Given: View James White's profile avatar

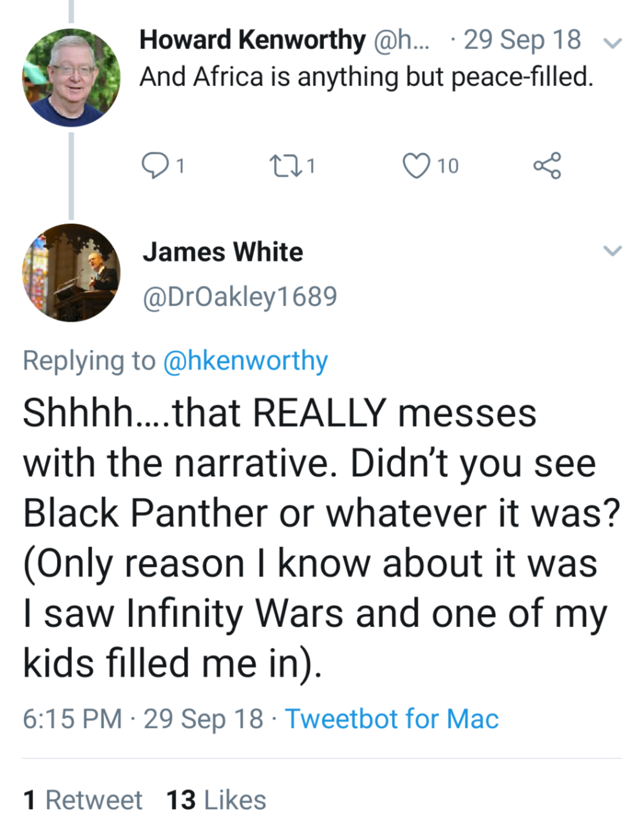Looking at the screenshot, I should 71,273.
